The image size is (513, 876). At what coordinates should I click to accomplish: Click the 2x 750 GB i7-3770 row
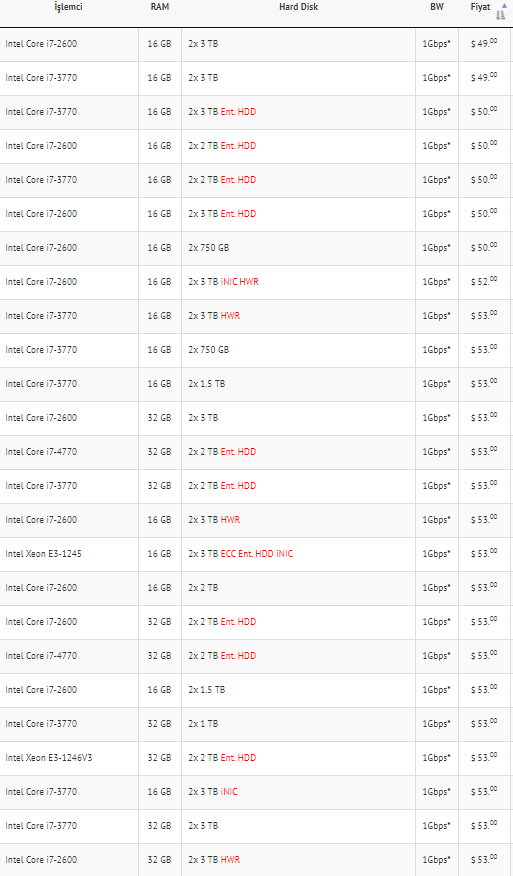coord(256,350)
